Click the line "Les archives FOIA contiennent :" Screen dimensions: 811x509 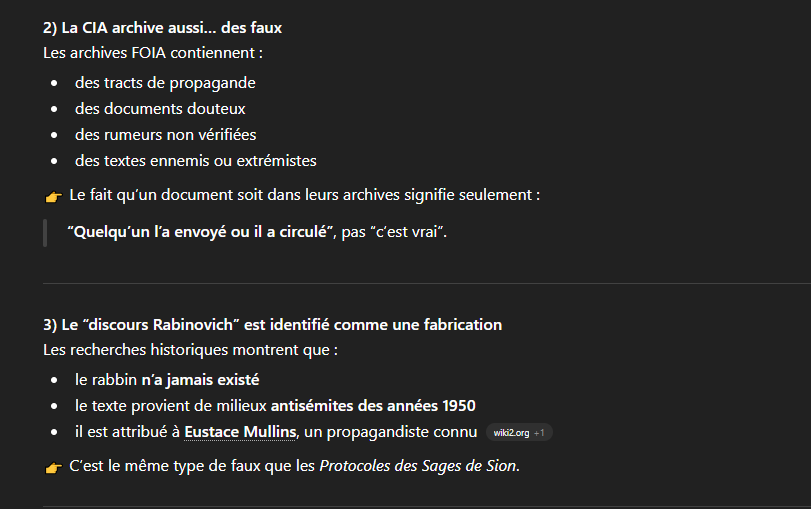tap(152, 52)
